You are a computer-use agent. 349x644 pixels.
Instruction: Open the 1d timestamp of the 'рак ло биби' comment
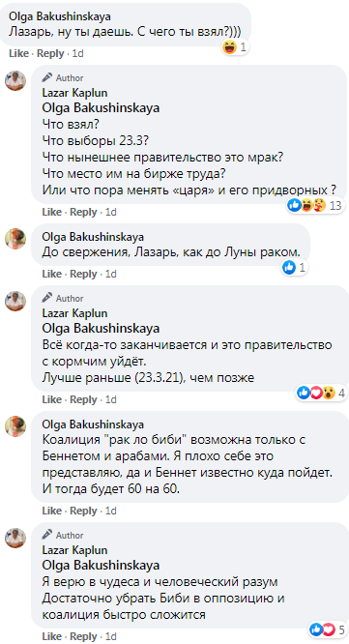click(111, 511)
